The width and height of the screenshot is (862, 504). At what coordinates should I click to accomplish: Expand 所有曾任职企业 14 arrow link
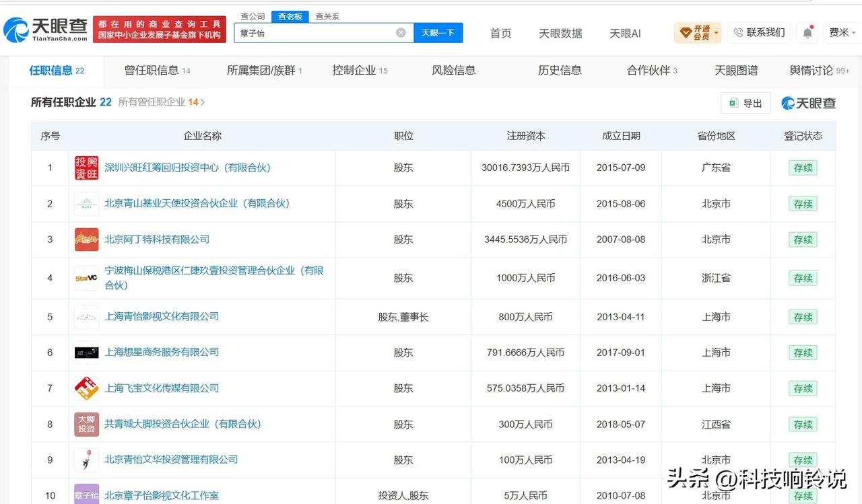[162, 102]
